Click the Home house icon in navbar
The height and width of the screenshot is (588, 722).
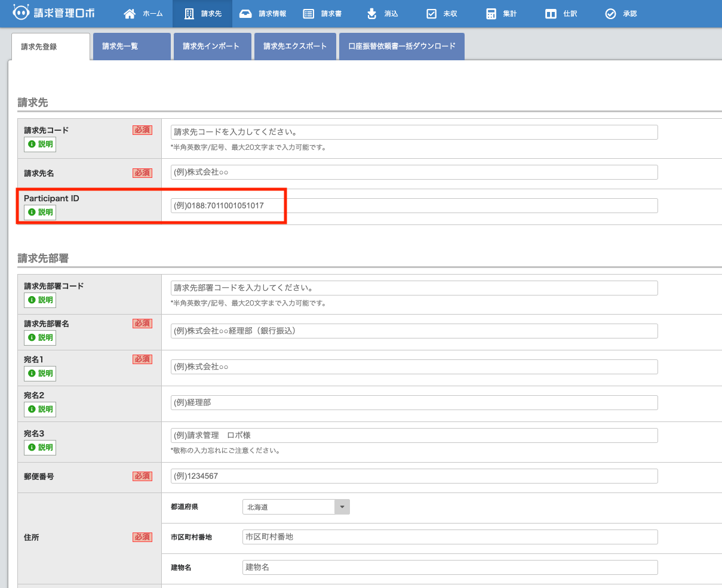(x=130, y=14)
